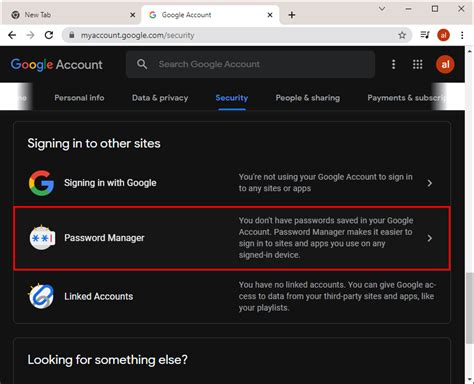Select the Google Account browser tab

click(211, 15)
